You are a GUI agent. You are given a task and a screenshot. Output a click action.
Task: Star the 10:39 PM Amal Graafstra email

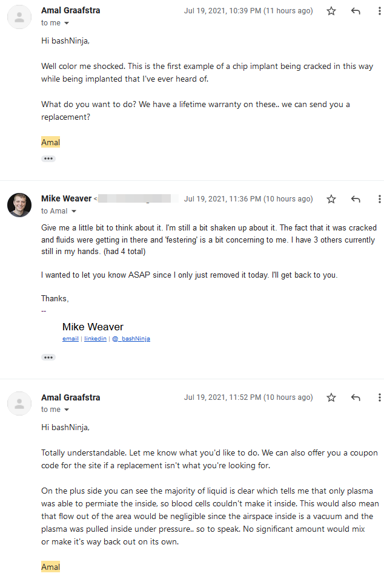[x=331, y=11]
